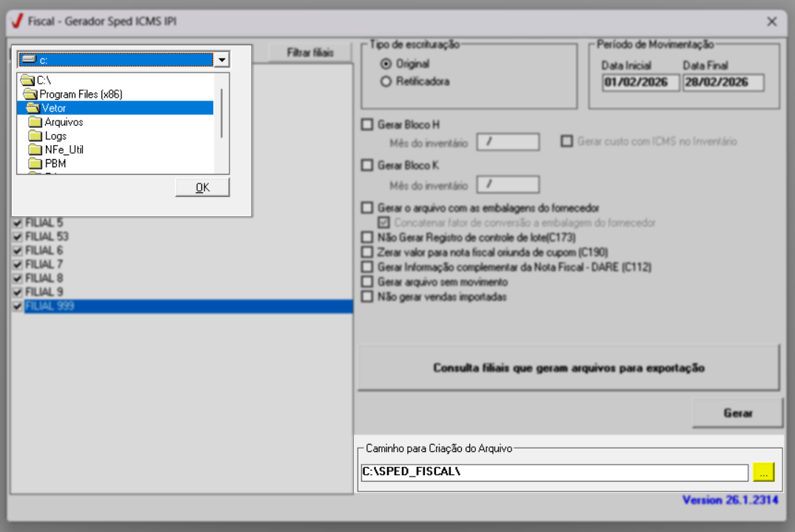Viewport: 795px width, 532px height.
Task: Uncheck FILIAL 8 checkbox
Action: click(18, 278)
